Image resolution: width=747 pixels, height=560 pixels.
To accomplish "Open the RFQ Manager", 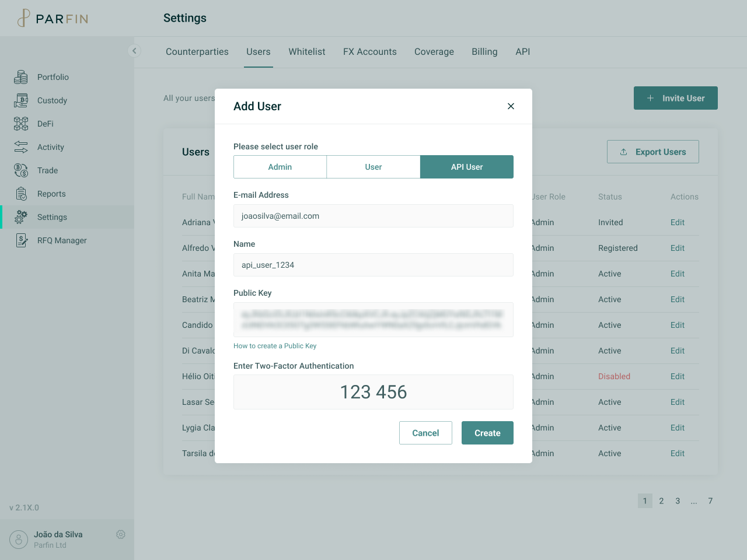I will pos(61,240).
